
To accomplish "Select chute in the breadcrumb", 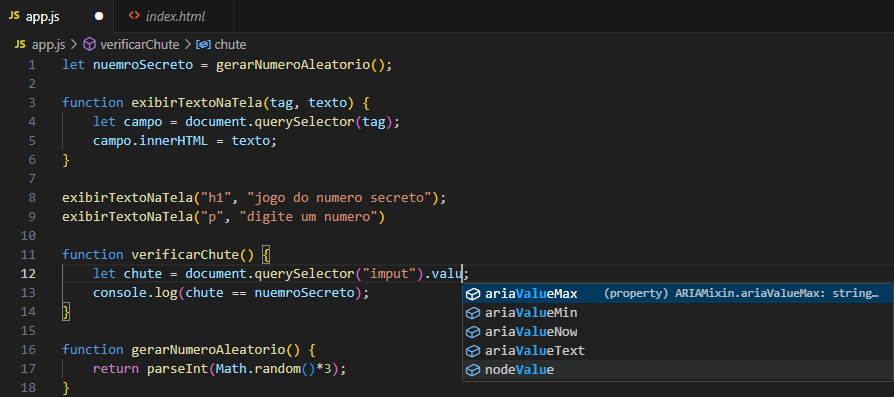I will [x=230, y=44].
